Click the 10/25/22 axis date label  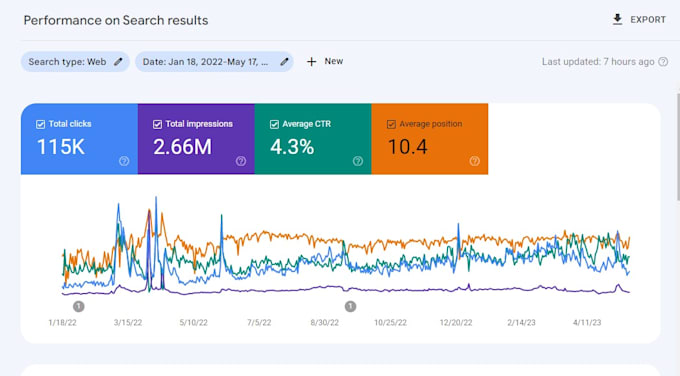click(390, 323)
